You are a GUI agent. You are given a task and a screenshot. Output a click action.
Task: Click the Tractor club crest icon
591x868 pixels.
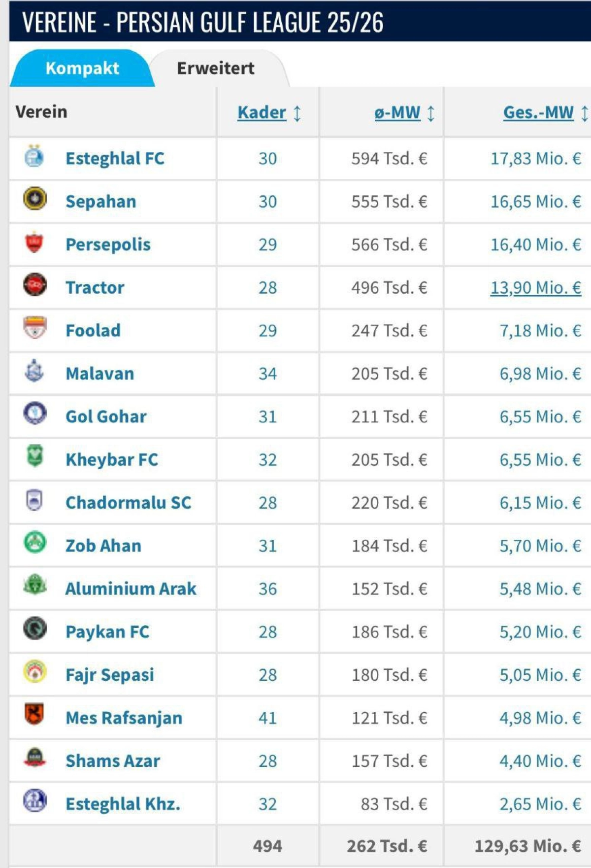click(34, 285)
